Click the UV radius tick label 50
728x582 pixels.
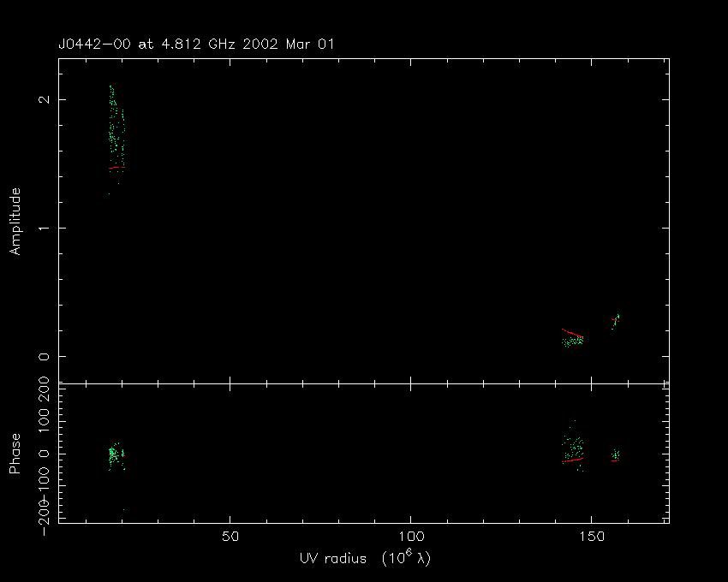tap(230, 537)
